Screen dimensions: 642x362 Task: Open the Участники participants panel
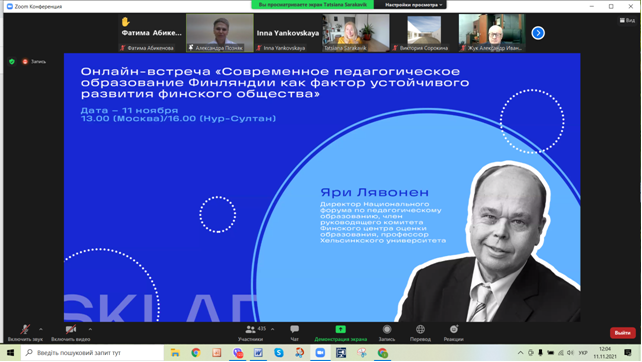(250, 333)
